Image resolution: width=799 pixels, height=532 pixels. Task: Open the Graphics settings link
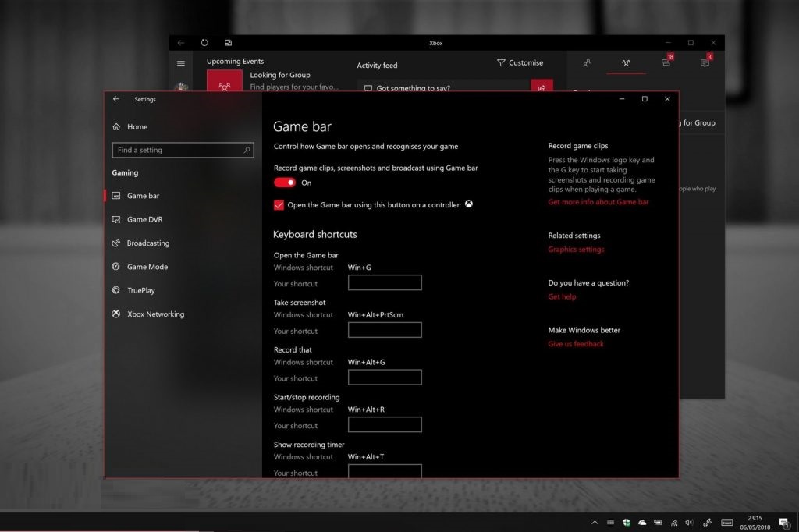[576, 249]
